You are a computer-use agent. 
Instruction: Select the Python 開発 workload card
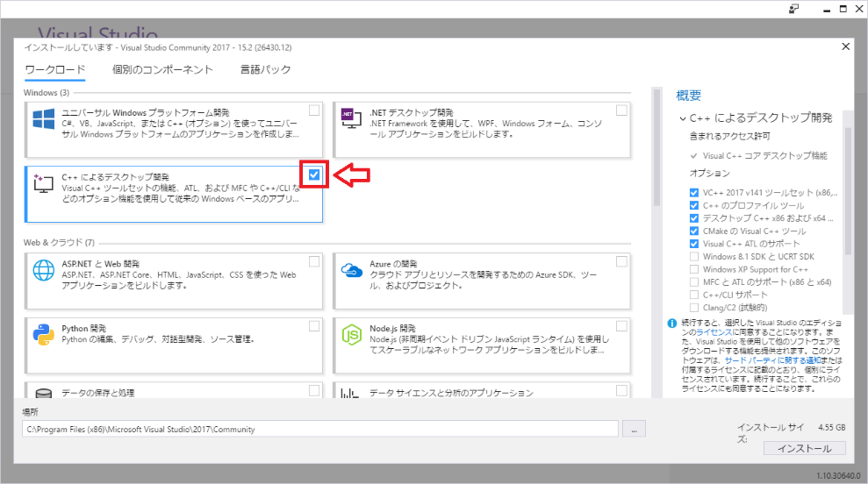pyautogui.click(x=174, y=345)
